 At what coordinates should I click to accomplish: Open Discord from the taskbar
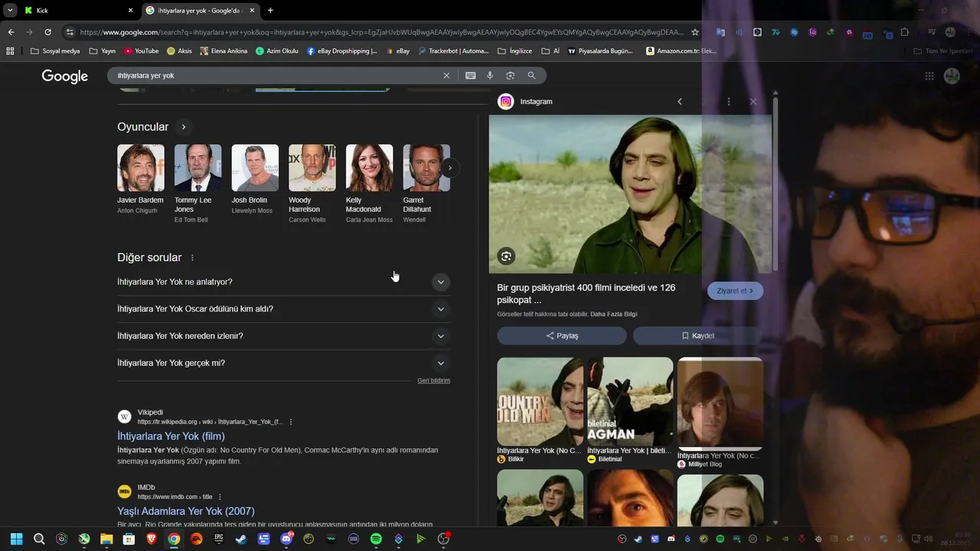coord(286,539)
